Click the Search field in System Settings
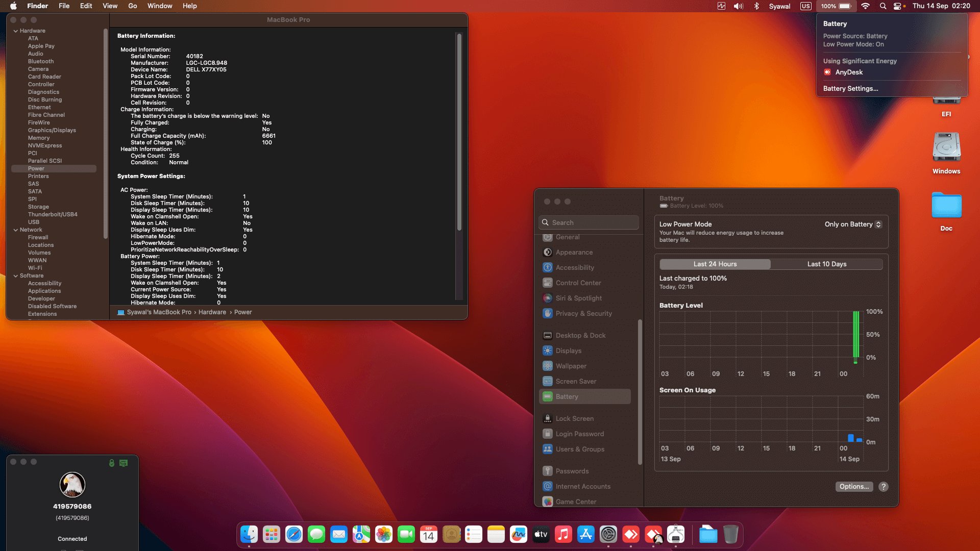The image size is (980, 551). pyautogui.click(x=588, y=222)
